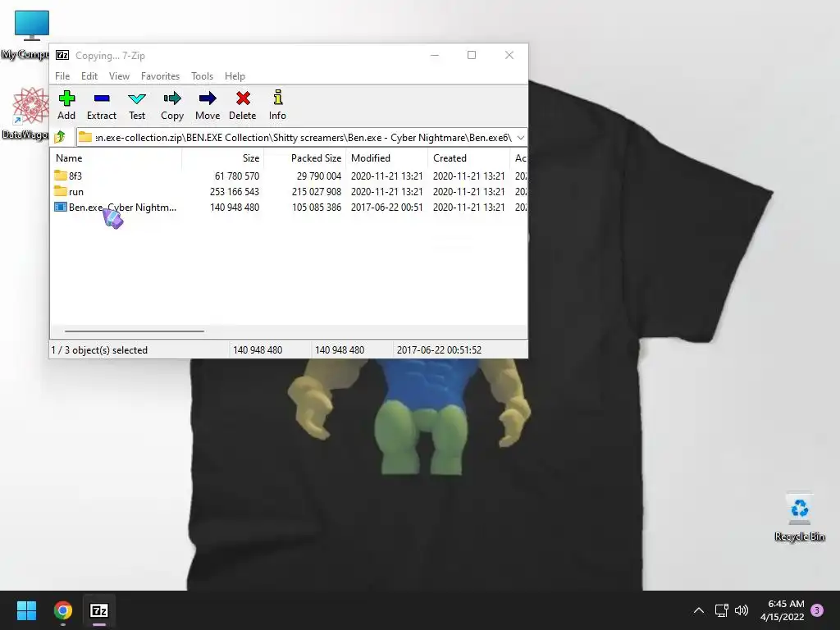Open the File menu

tap(62, 76)
